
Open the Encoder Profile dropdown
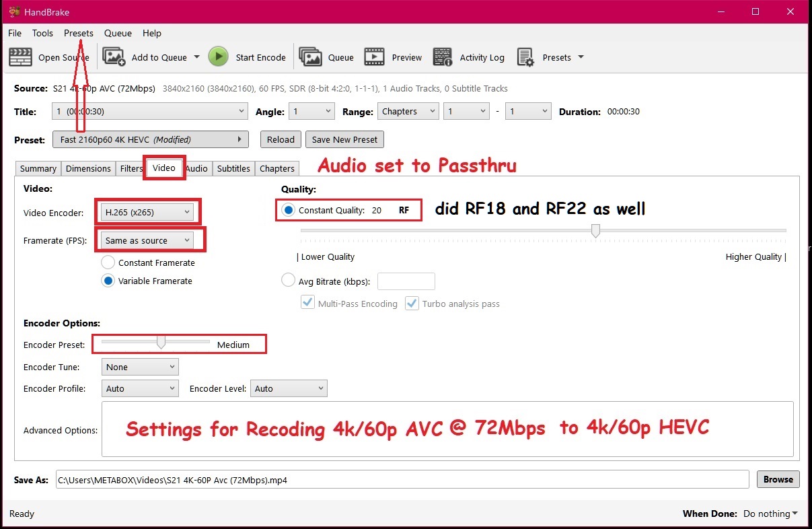click(x=140, y=388)
